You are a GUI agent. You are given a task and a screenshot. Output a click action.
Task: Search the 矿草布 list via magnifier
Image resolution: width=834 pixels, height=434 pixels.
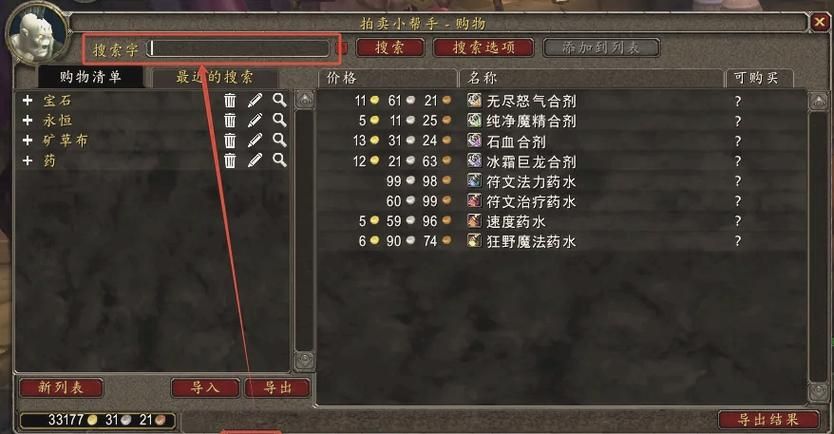coord(280,140)
